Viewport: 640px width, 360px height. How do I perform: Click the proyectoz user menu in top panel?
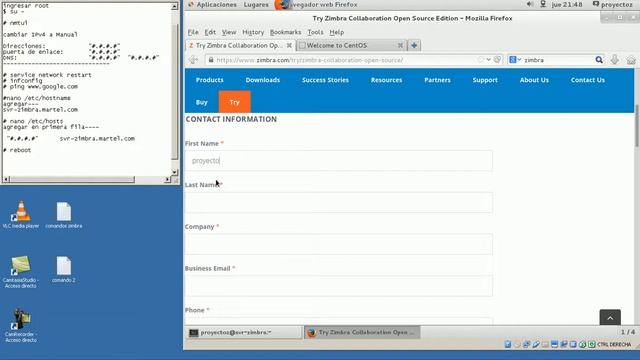612,4
